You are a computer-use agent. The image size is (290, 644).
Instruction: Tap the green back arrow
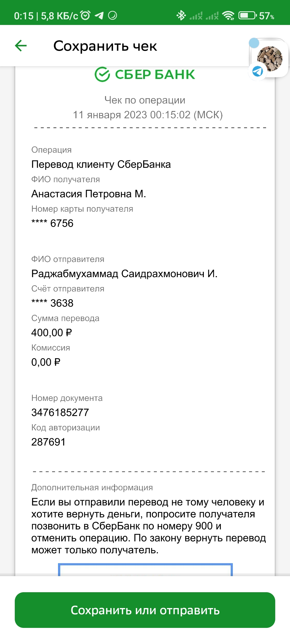pyautogui.click(x=21, y=46)
